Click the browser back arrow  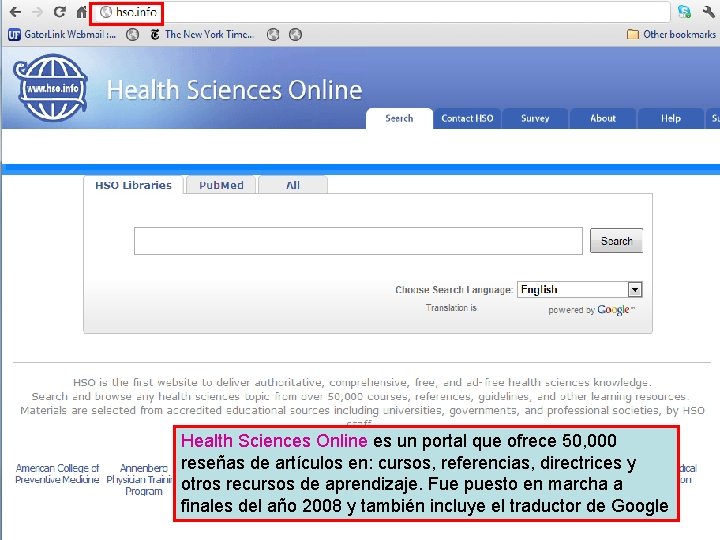(x=15, y=11)
